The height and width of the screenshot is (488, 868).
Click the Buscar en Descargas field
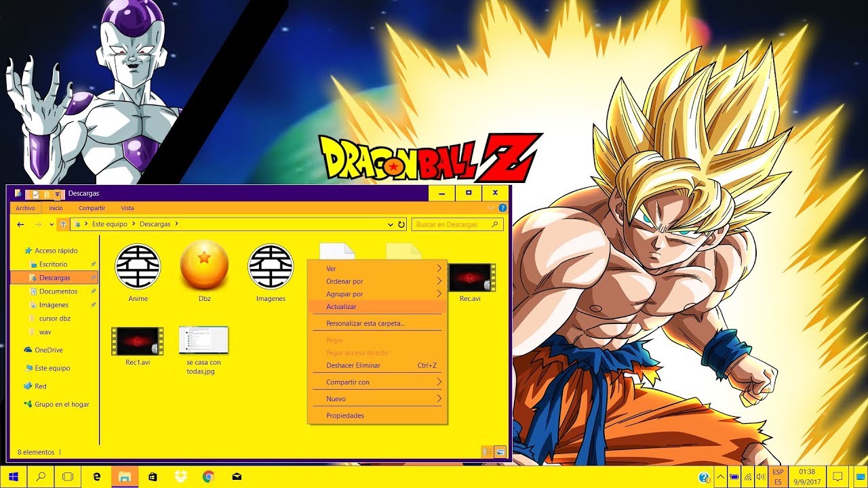coord(458,224)
